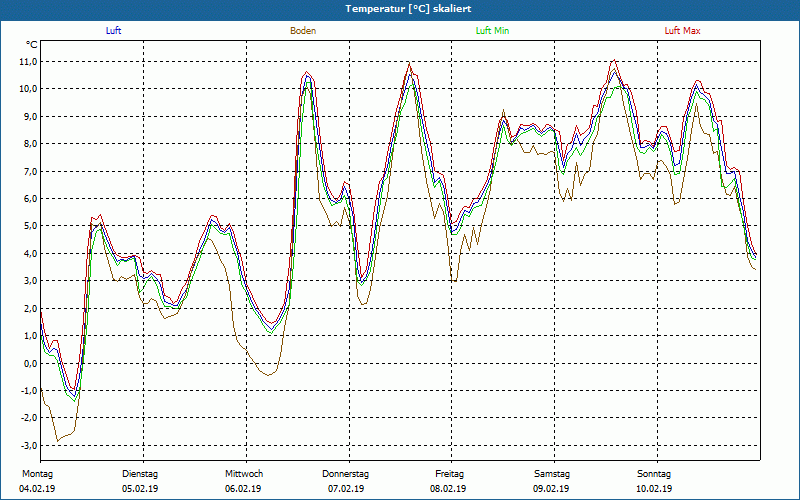Click the '6,0' y-axis value
The height and width of the screenshot is (500, 800).
(30, 198)
